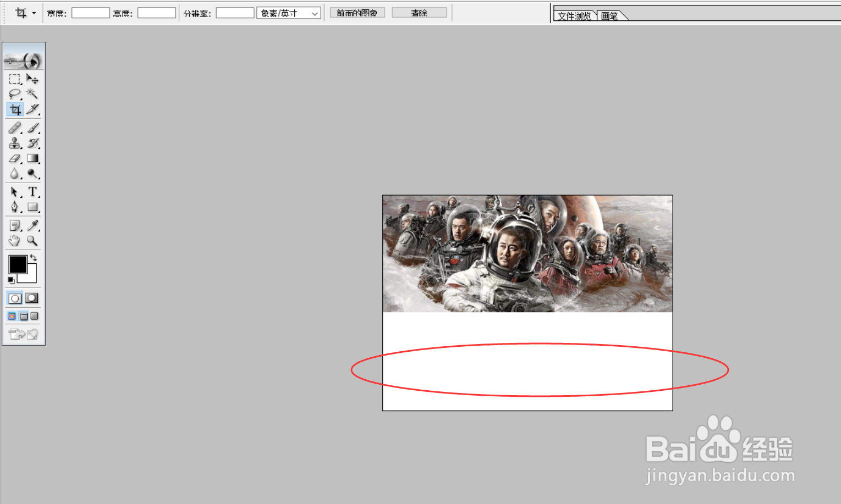The image size is (841, 504).
Task: Select the Crop tool in toolbox
Action: 15,109
